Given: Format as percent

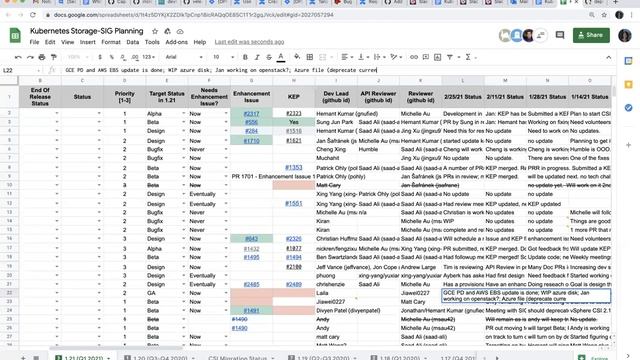Looking at the screenshot, I should coord(111,57).
